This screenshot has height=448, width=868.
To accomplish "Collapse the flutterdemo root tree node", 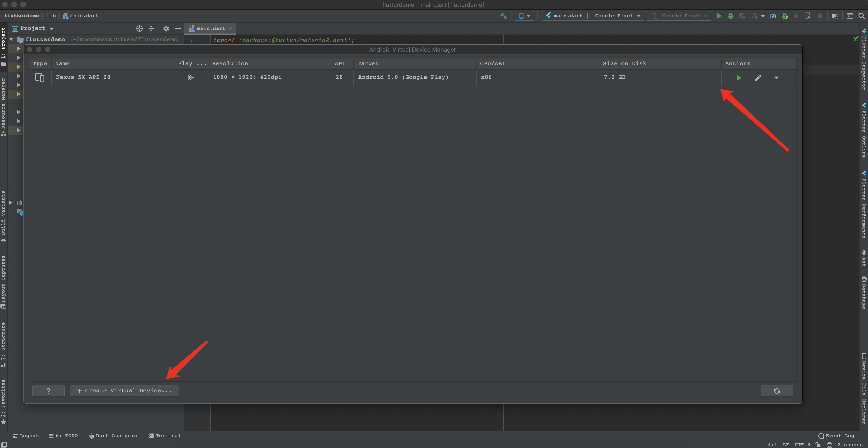I will click(11, 39).
